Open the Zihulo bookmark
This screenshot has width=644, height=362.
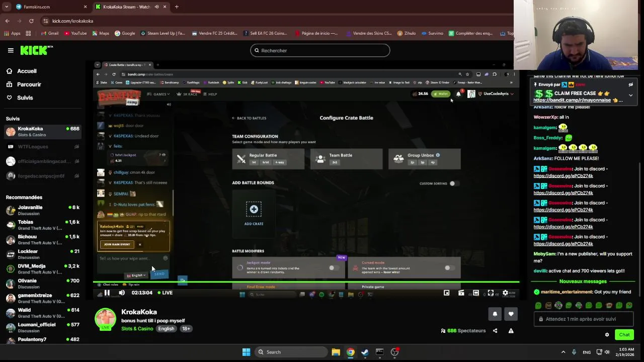[x=407, y=33]
